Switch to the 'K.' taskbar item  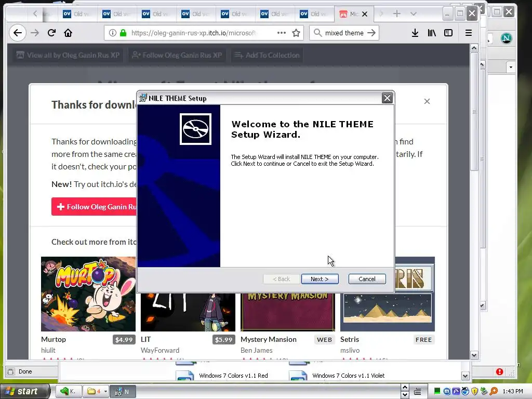(x=68, y=392)
